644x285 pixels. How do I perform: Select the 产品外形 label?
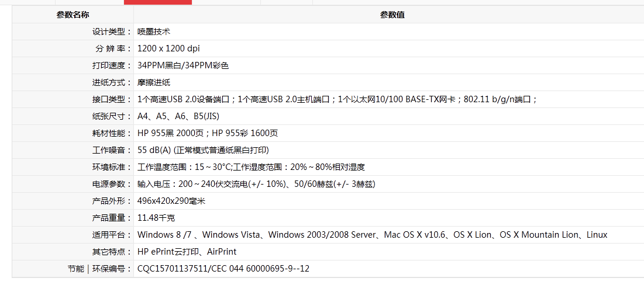tap(111, 201)
